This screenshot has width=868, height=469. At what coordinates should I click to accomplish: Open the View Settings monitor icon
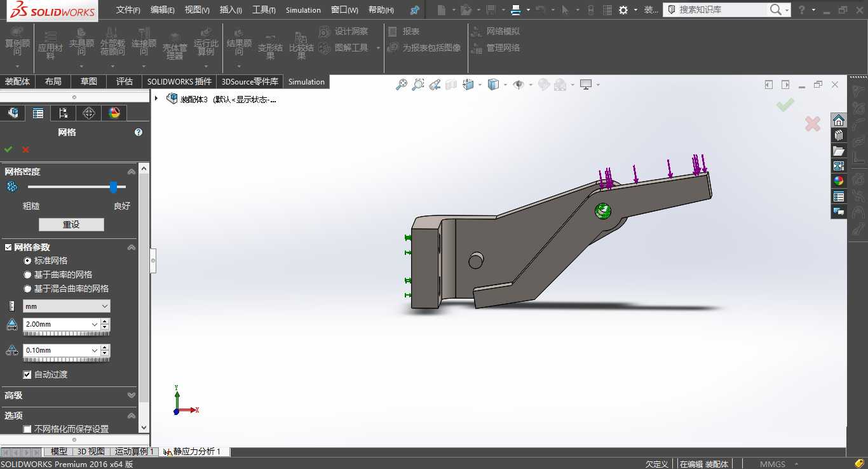(x=586, y=85)
